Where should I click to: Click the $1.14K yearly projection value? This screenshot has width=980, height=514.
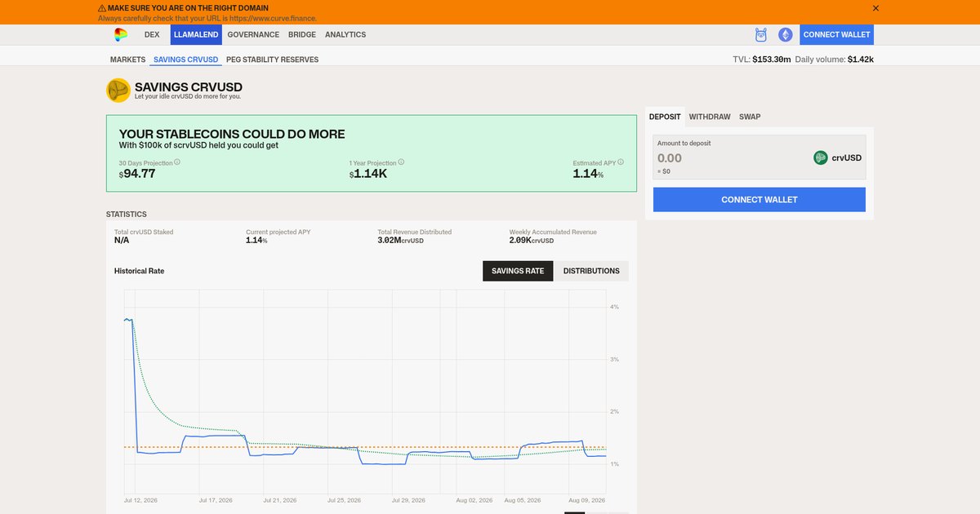pos(368,174)
